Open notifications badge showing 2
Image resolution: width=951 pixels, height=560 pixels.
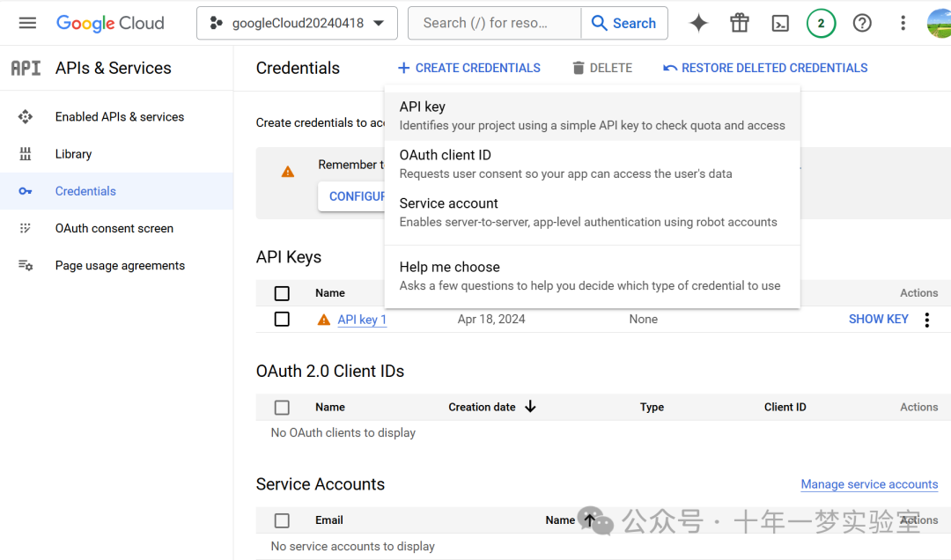[822, 23]
